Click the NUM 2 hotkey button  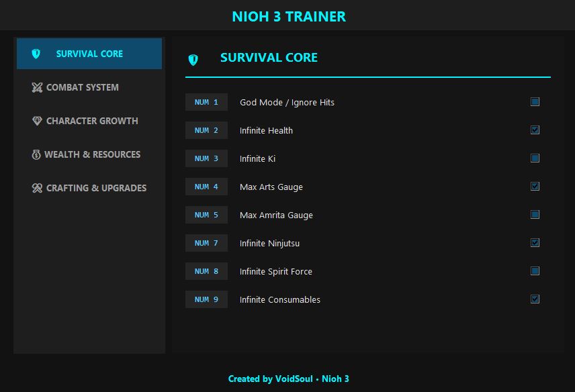click(x=206, y=130)
